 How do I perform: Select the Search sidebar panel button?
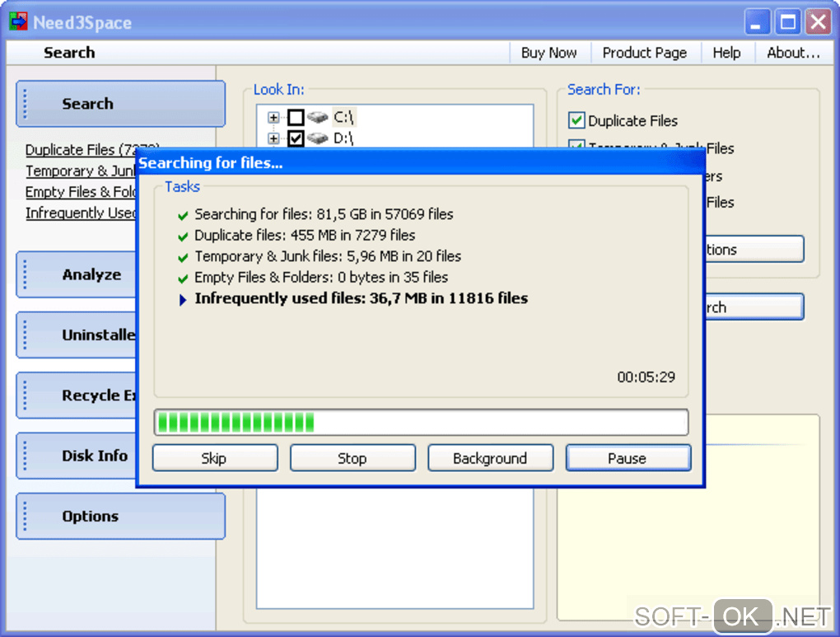point(120,104)
